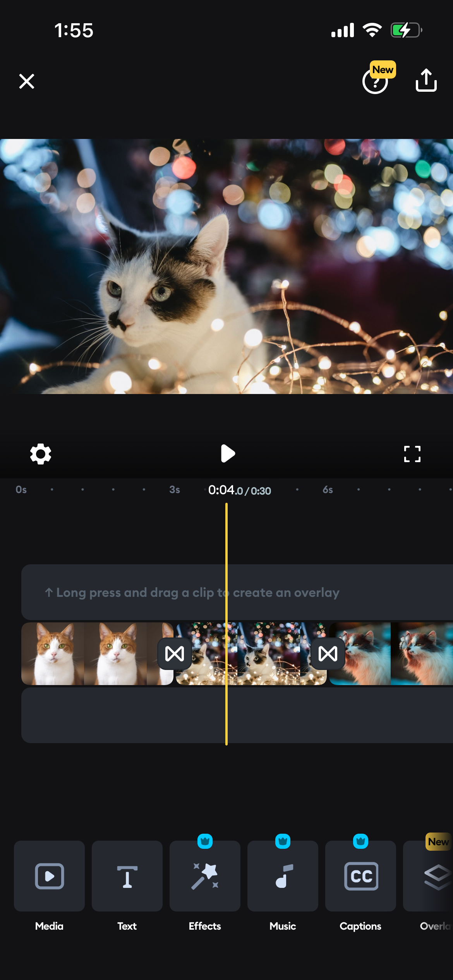Image resolution: width=453 pixels, height=980 pixels.
Task: Tap the New badge on help icon
Action: click(383, 70)
